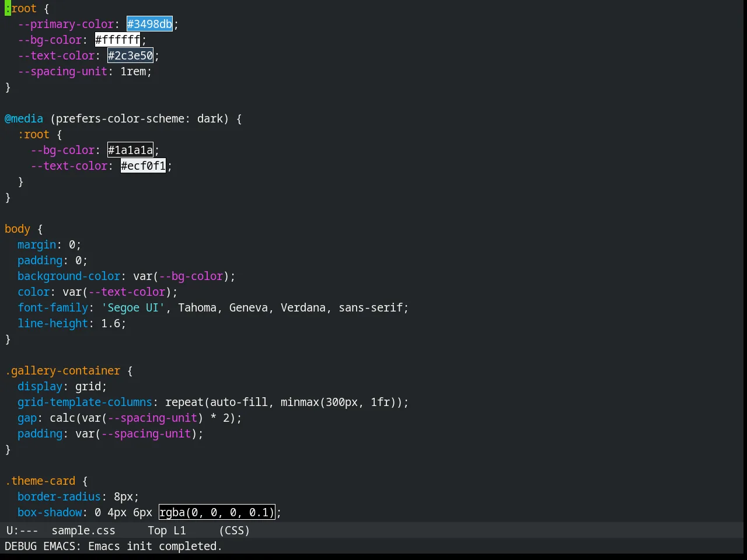Click the 'Segoe UI' font string
This screenshot has width=747, height=560.
[133, 307]
